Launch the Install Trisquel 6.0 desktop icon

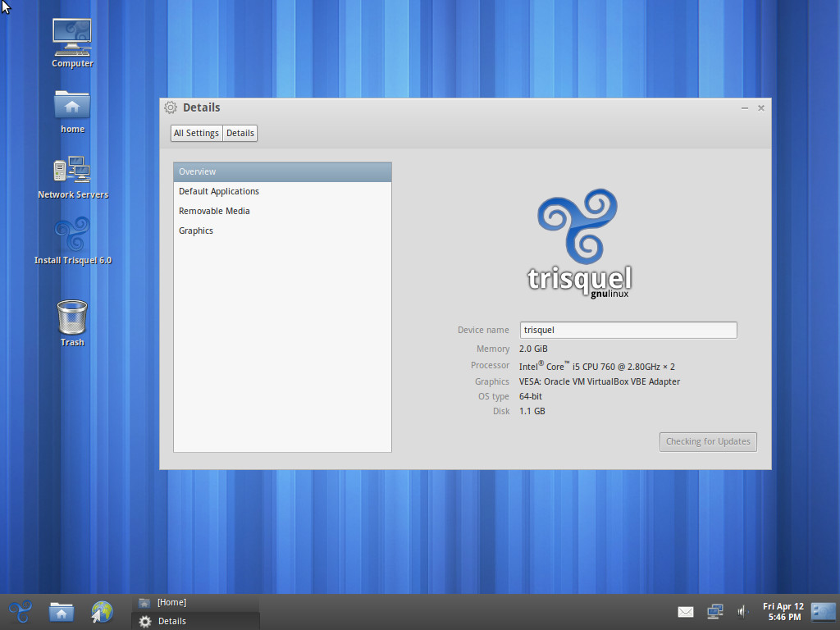pyautogui.click(x=73, y=241)
